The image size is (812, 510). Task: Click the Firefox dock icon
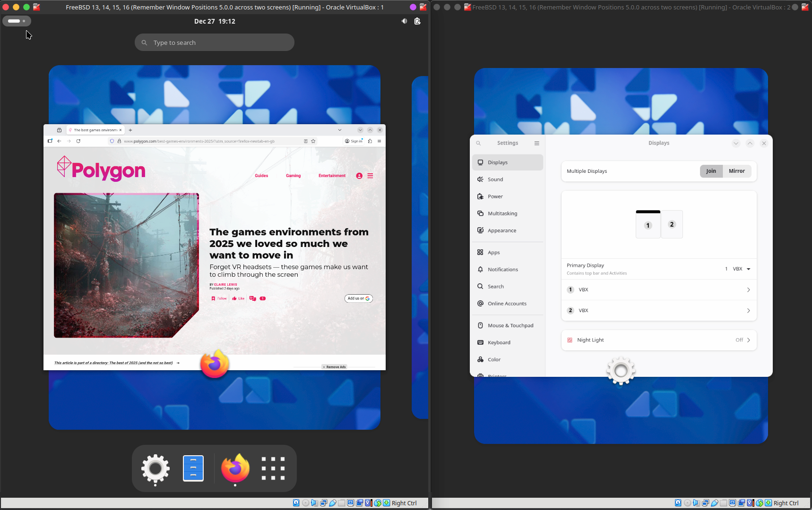235,468
